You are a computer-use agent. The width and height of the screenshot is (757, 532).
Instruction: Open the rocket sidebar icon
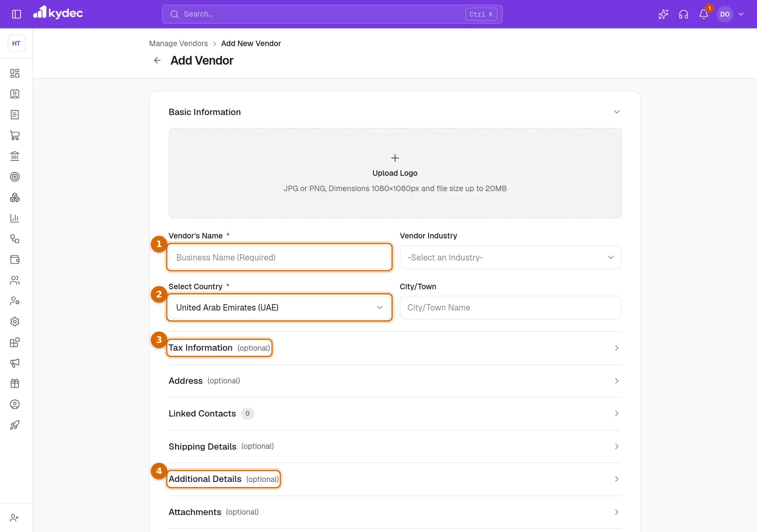pyautogui.click(x=15, y=425)
